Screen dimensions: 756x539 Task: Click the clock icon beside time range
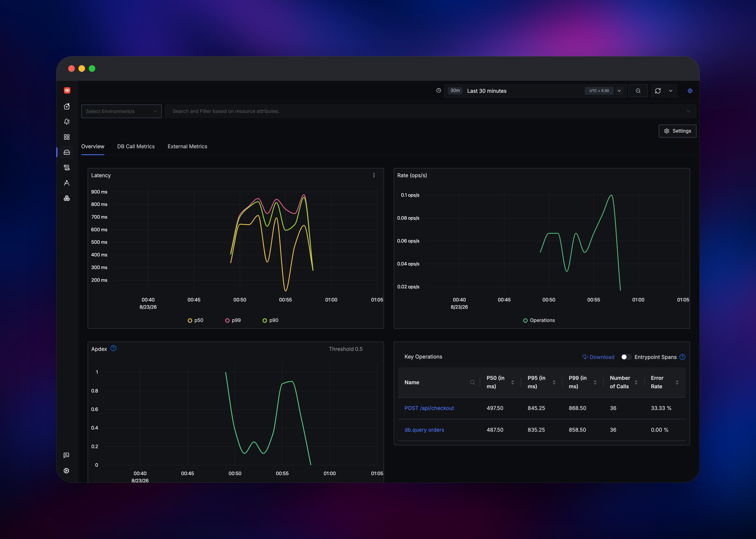pos(439,90)
